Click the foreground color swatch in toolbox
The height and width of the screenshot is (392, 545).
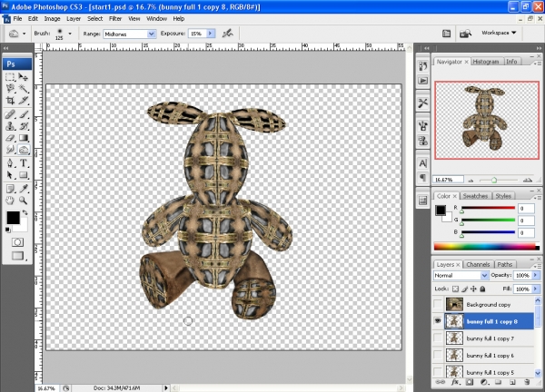click(x=14, y=218)
